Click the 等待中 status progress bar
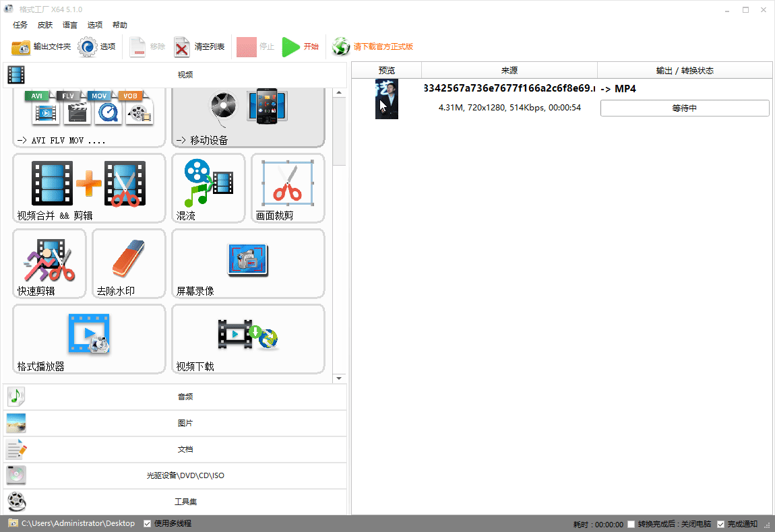775x532 pixels. (x=684, y=108)
